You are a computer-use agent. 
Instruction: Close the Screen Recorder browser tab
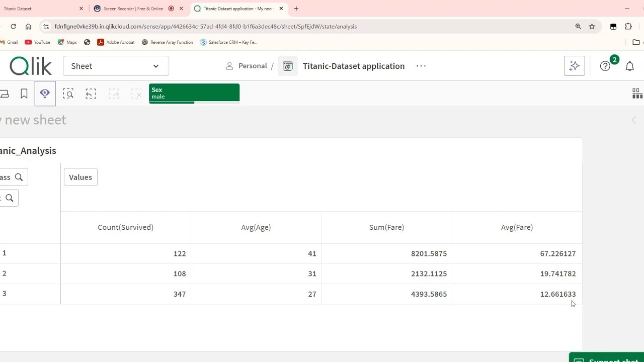click(181, 9)
